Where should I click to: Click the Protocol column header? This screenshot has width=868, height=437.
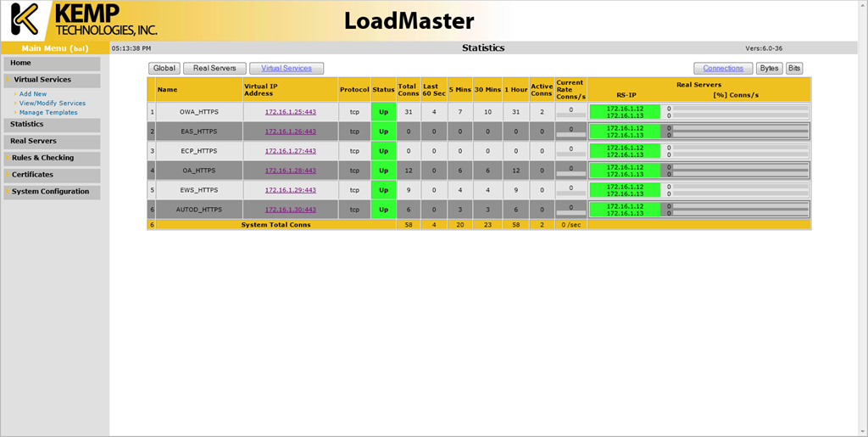(x=354, y=90)
